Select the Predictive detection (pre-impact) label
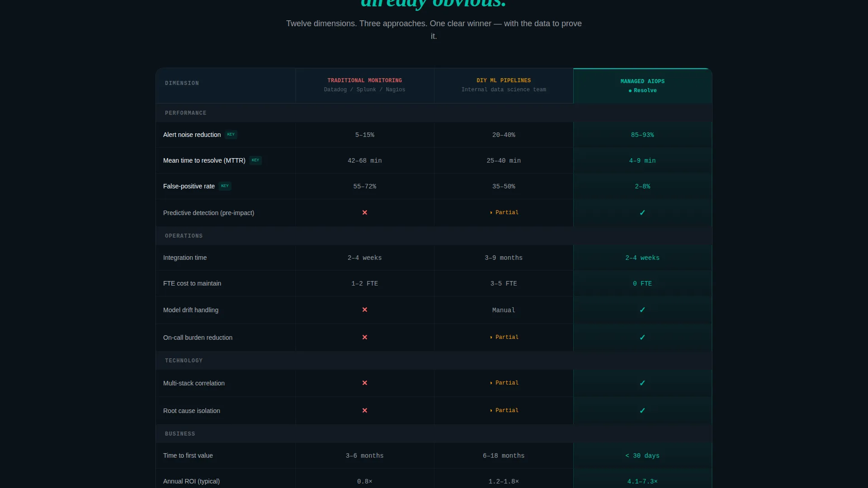 [x=208, y=213]
